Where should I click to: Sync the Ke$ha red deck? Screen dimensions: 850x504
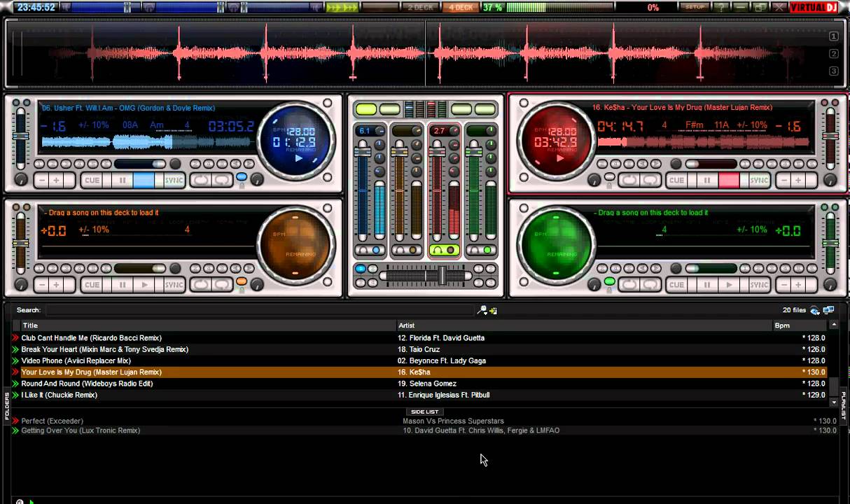point(759,180)
